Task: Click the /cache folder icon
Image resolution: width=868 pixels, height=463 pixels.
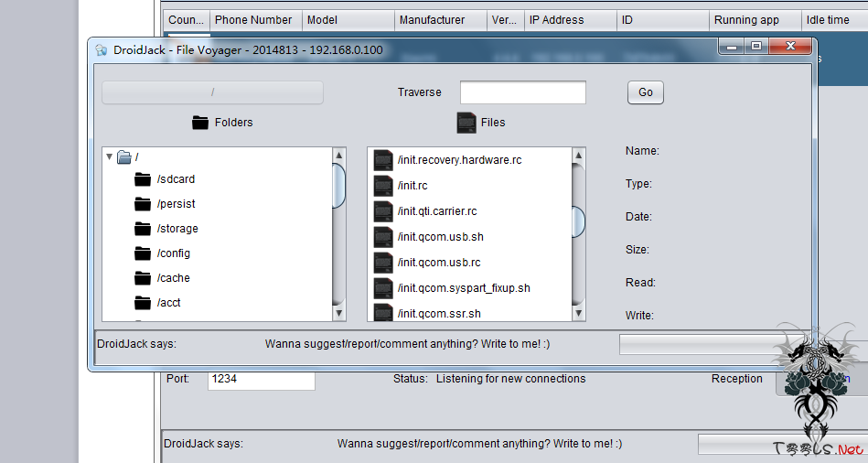Action: pos(143,277)
